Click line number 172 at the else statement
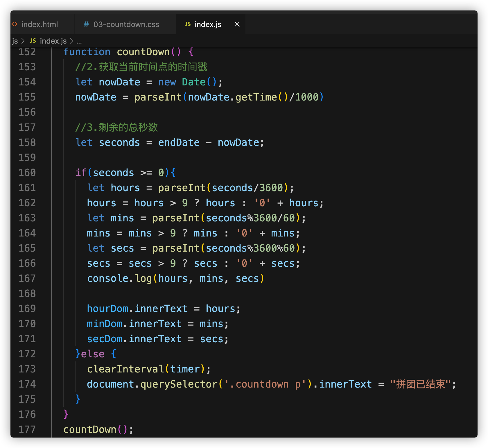Viewport: 488px width, 448px height. tap(27, 354)
